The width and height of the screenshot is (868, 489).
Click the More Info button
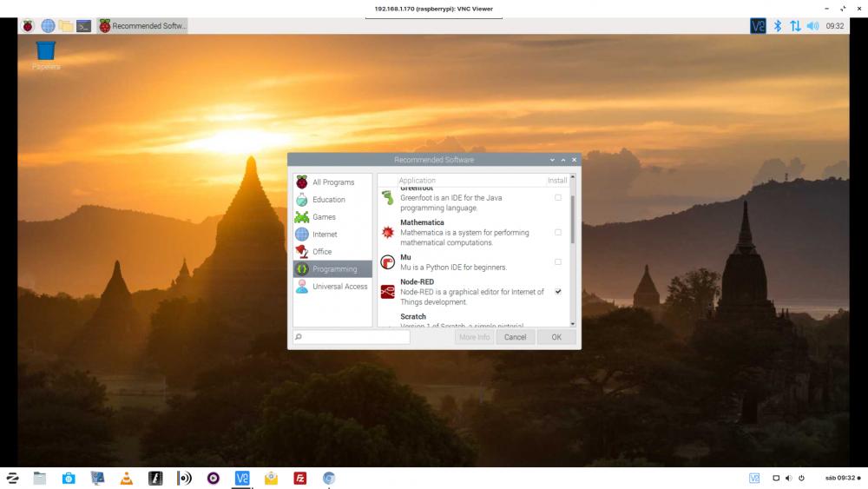475,337
